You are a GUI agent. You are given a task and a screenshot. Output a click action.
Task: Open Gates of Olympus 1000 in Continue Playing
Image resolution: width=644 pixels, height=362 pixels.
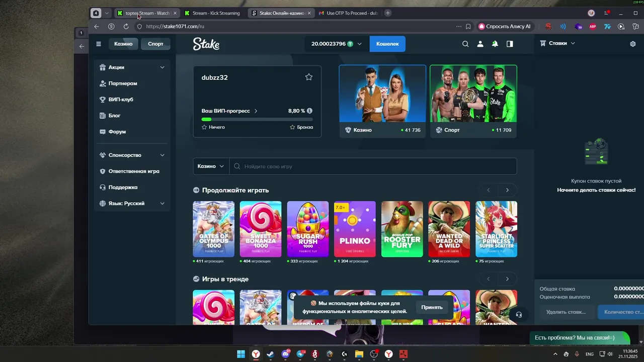coord(213,229)
